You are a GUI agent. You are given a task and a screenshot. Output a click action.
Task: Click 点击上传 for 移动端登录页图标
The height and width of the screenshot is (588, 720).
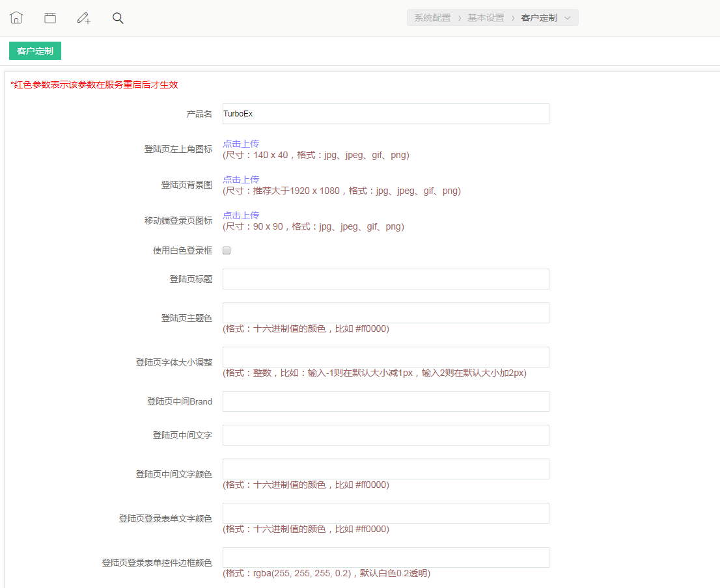(241, 215)
